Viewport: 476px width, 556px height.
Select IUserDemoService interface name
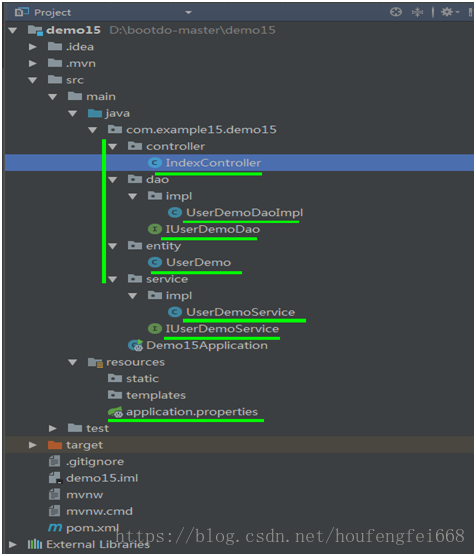click(222, 329)
